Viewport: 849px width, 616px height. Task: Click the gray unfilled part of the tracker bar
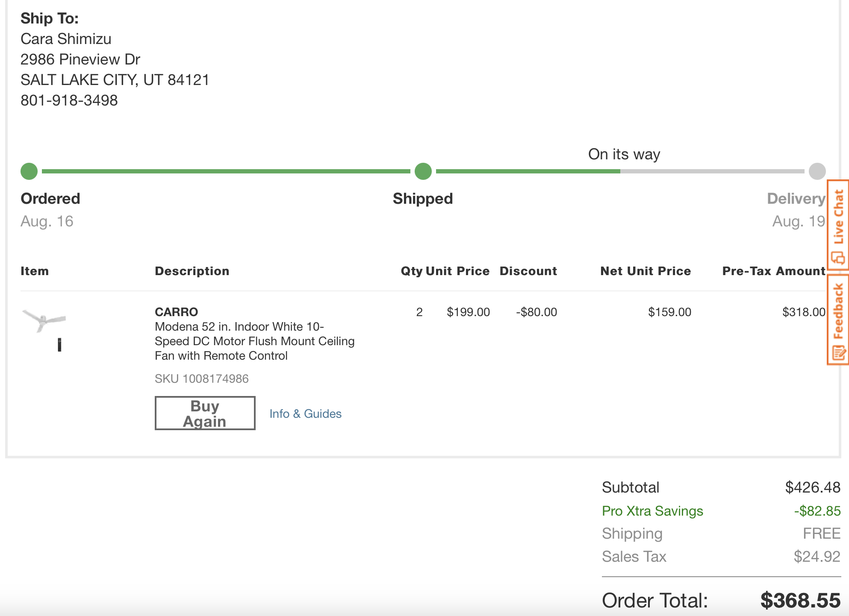pos(712,171)
